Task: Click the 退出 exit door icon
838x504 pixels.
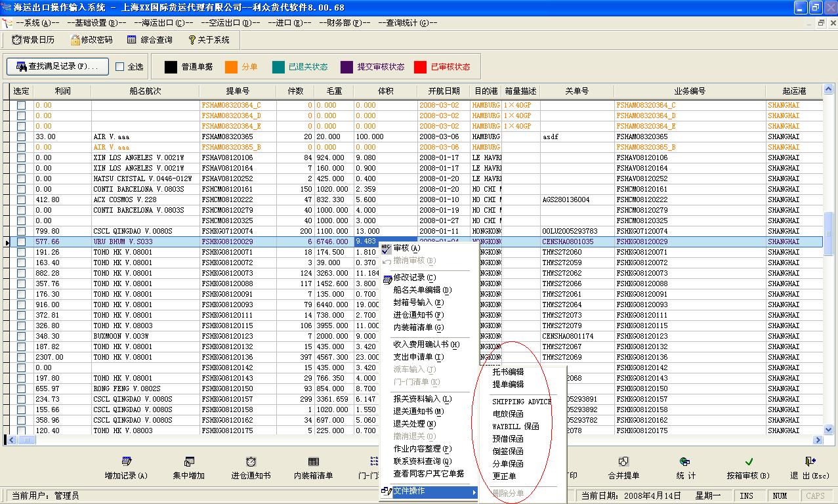Action: pos(810,462)
